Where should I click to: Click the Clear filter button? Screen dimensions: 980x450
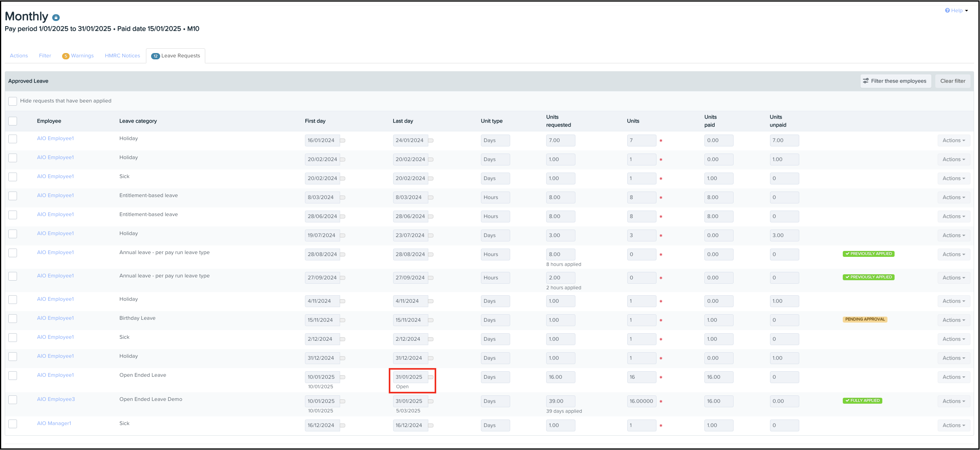click(x=952, y=81)
